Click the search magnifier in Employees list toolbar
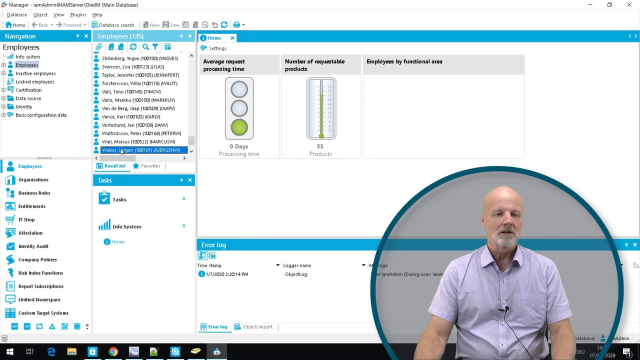The height and width of the screenshot is (360, 640). click(x=145, y=47)
